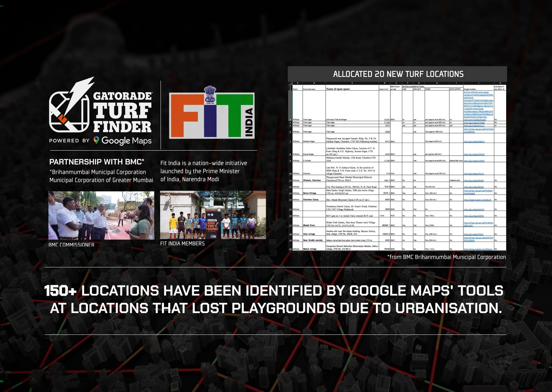Image resolution: width=552 pixels, height=392 pixels.
Task: Select spreadsheet column J header
Action: pyautogui.click(x=479, y=83)
